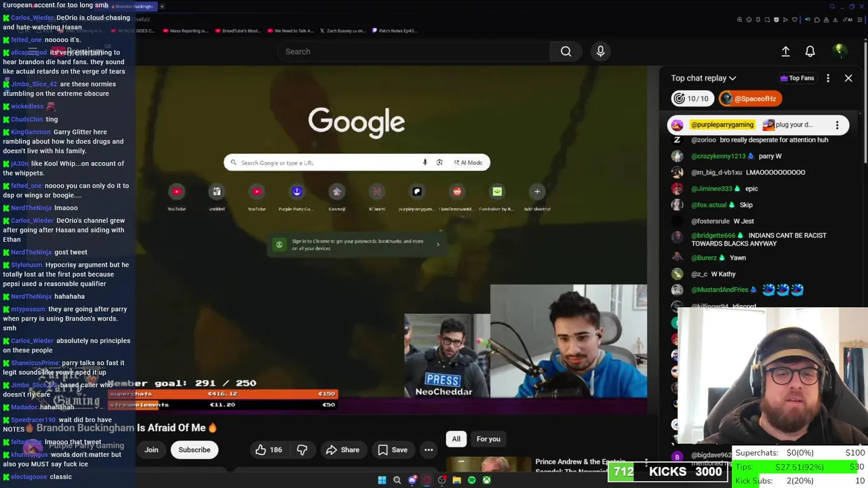Click the NeoCheddar picture-in-picture inset
The width and height of the screenshot is (868, 488).
point(447,356)
